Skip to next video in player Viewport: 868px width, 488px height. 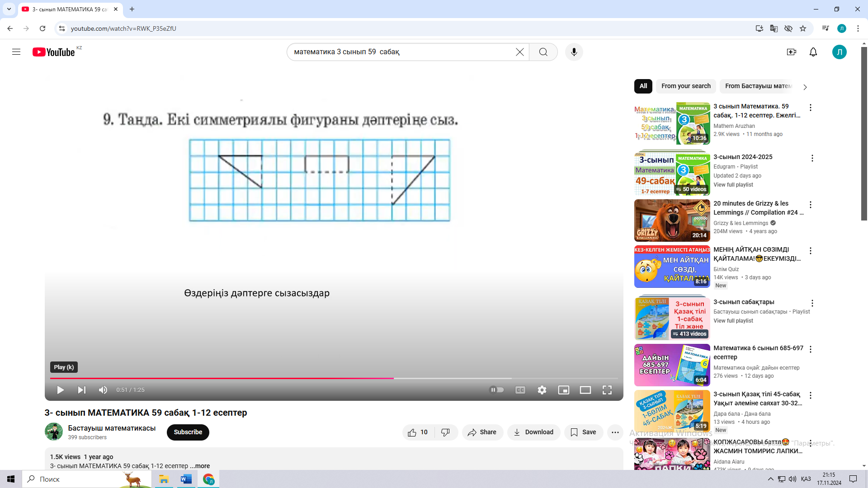[x=81, y=390]
